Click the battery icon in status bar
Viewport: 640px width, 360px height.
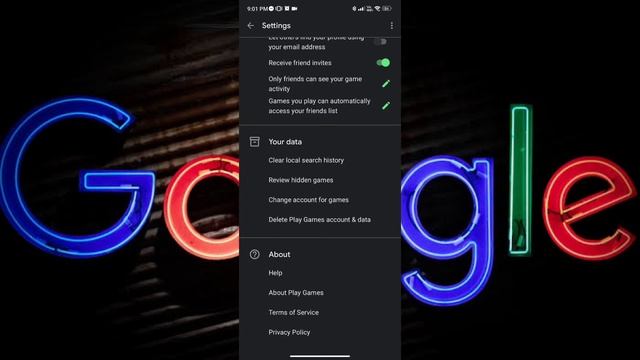point(387,9)
